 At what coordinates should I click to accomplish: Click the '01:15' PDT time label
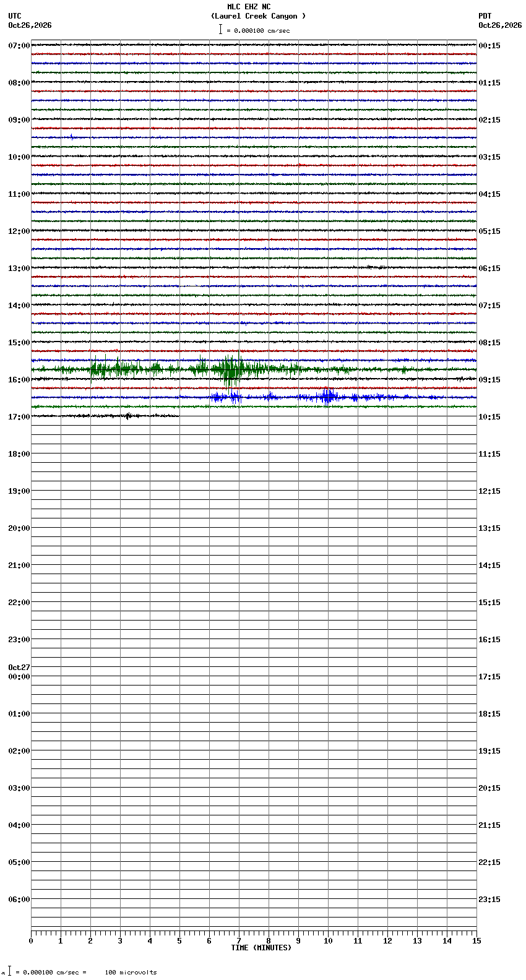(489, 83)
